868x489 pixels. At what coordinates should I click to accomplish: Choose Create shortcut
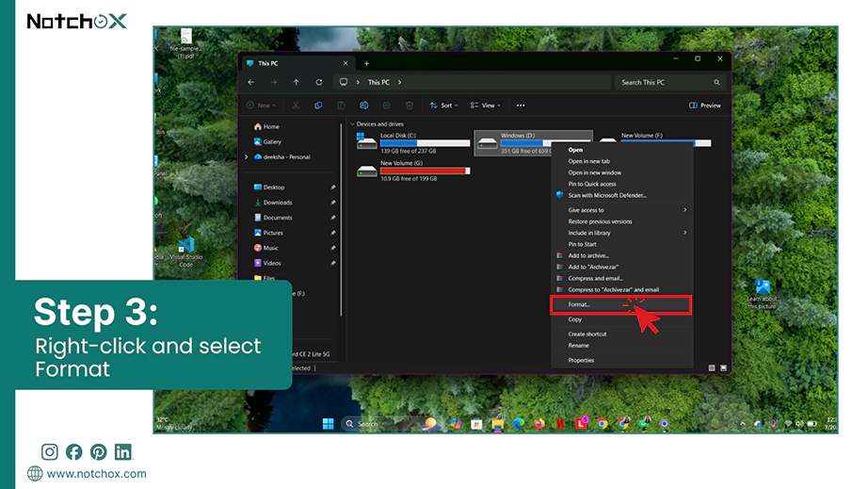tap(621, 334)
